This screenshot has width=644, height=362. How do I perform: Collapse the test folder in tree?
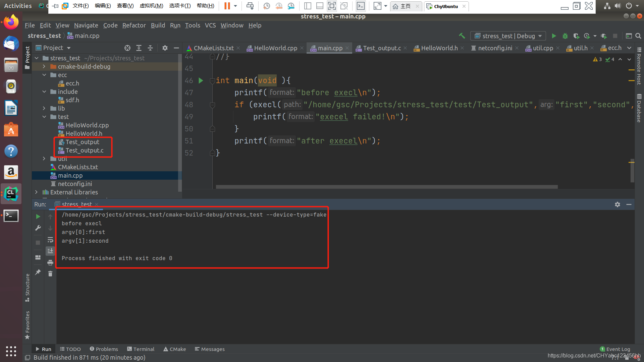(x=44, y=117)
